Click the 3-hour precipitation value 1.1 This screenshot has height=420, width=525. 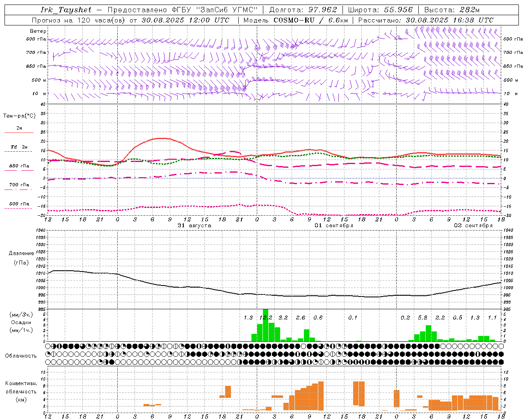coord(492,317)
